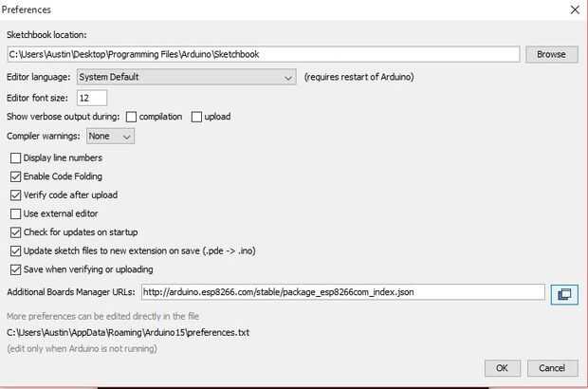
Task: Uncheck Verify code after upload
Action: 15,194
